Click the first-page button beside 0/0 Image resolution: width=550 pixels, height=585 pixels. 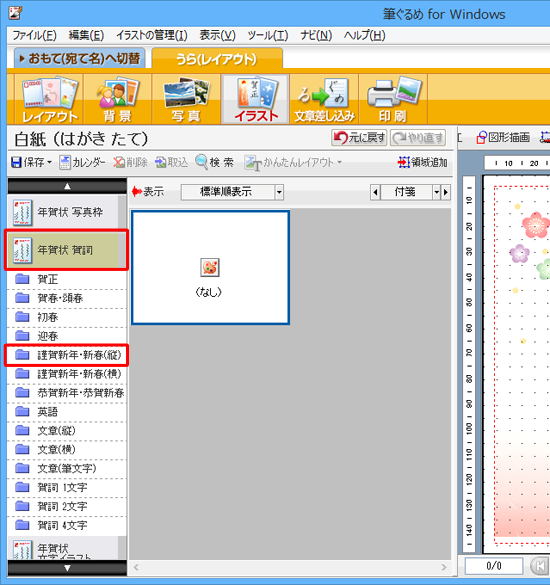tap(540, 566)
